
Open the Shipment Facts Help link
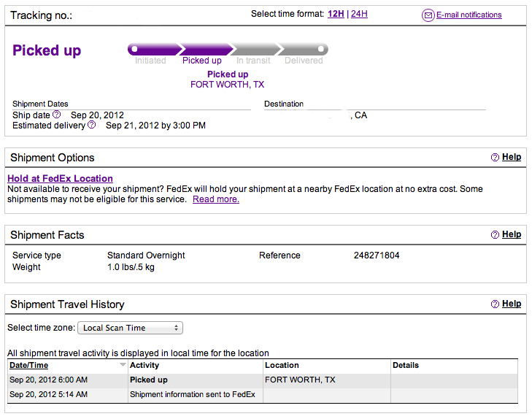(x=512, y=234)
